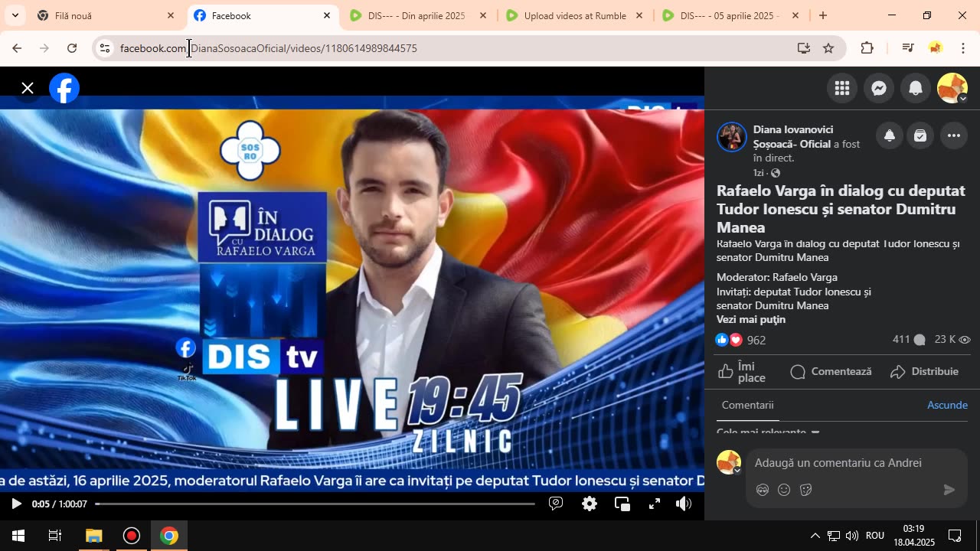Open Chrome extensions puzzle icon
The image size is (980, 551).
(x=867, y=48)
